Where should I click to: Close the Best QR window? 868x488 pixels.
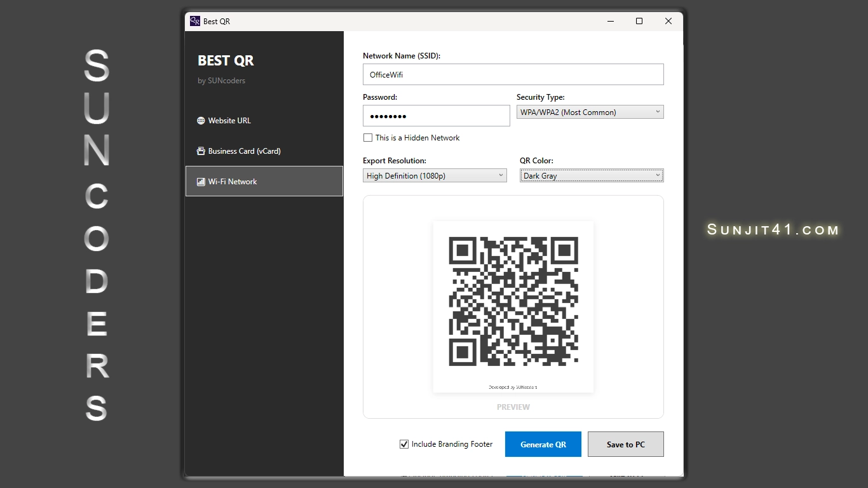[668, 21]
